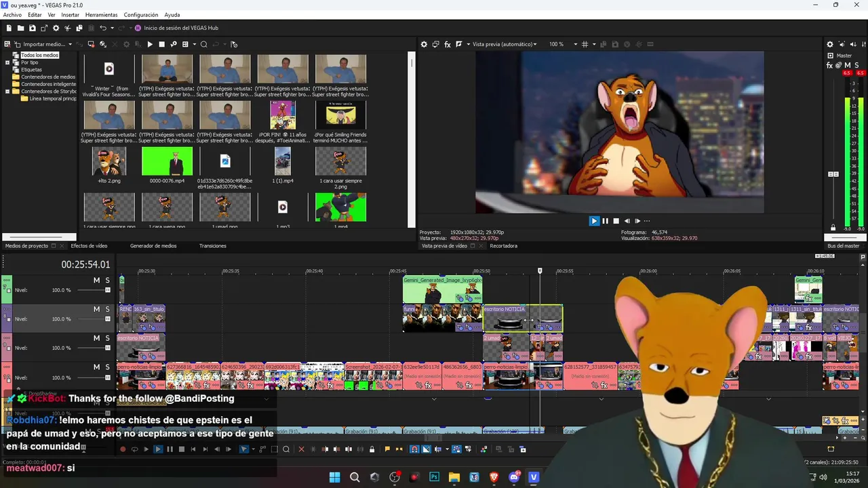Image resolution: width=868 pixels, height=488 pixels.
Task: Adjust the first track Nivel slider
Action: 107,290
